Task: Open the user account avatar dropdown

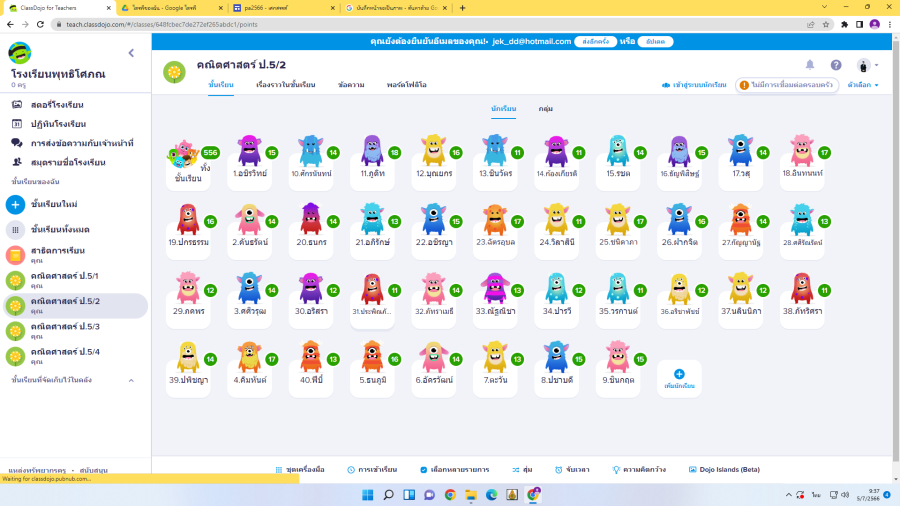Action: (x=867, y=65)
